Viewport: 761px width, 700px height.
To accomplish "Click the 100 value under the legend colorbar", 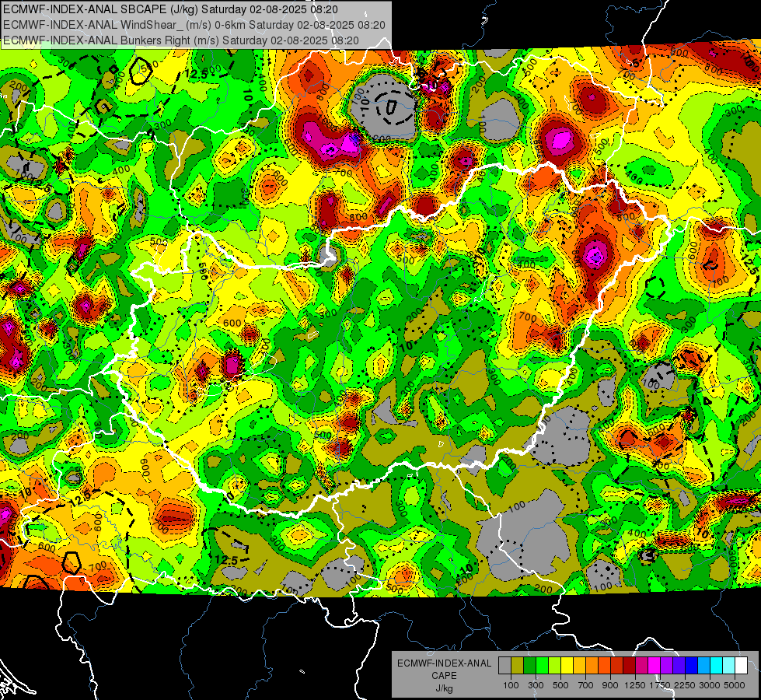I will (x=511, y=685).
